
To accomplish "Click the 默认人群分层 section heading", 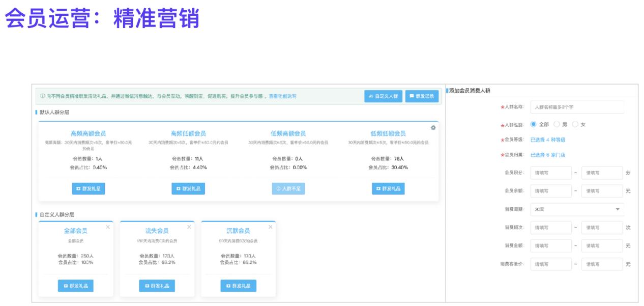I will pos(54,112).
